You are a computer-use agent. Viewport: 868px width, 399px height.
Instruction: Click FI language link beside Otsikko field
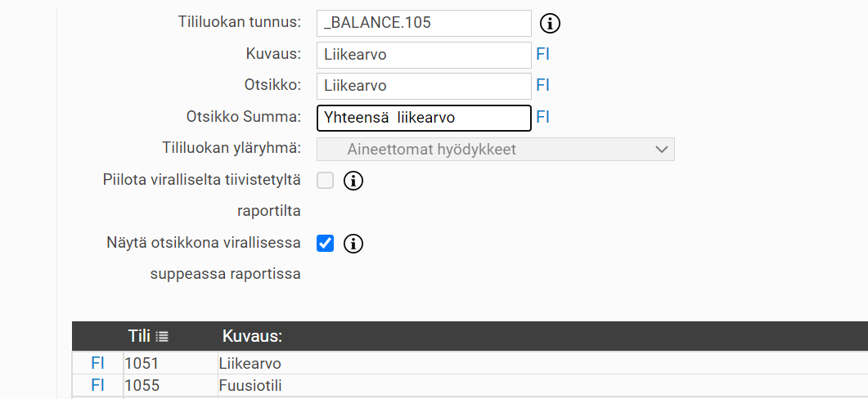[542, 85]
